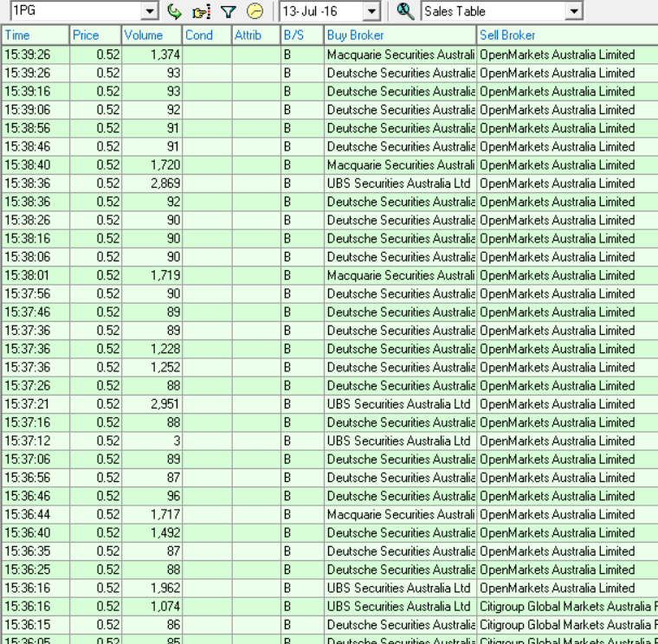Select the volume cell 1,962
This screenshot has height=644, width=658.
point(152,589)
